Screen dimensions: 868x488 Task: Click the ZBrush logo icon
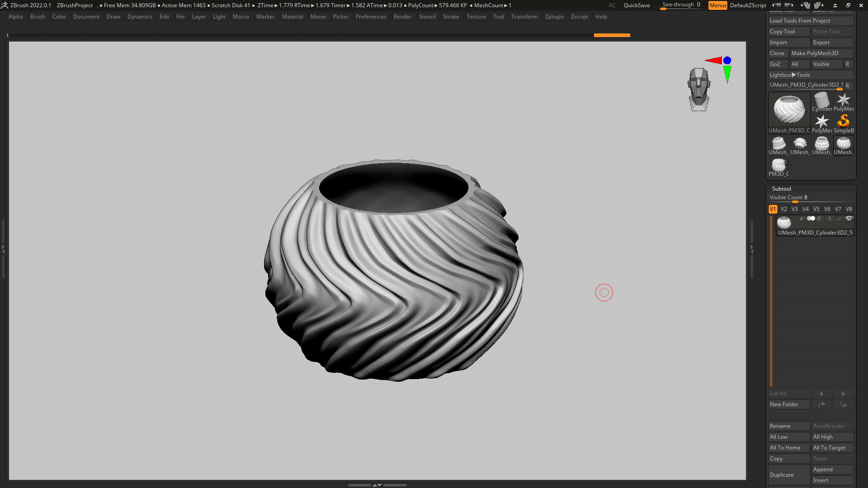click(5, 5)
